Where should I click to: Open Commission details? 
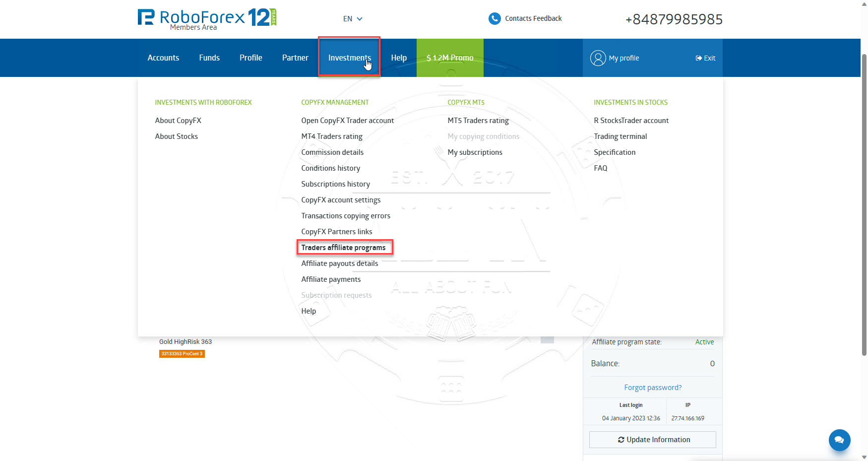tap(332, 152)
